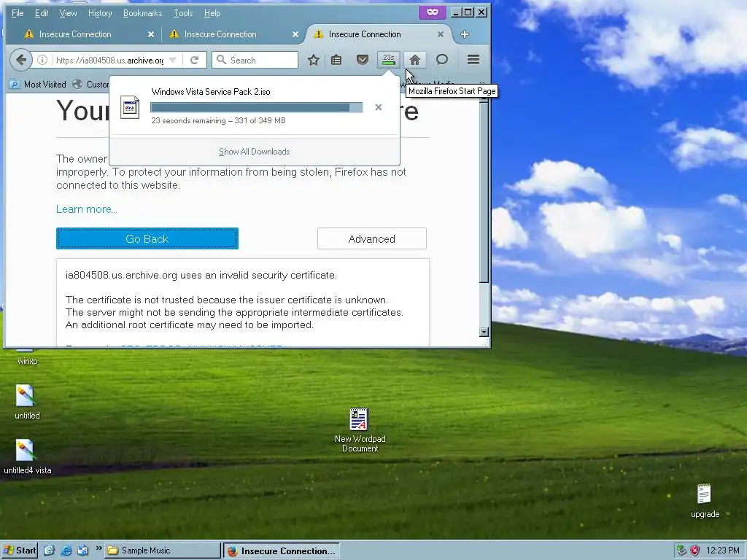Image resolution: width=747 pixels, height=560 pixels.
Task: Open site information icon in URL bar
Action: click(42, 60)
